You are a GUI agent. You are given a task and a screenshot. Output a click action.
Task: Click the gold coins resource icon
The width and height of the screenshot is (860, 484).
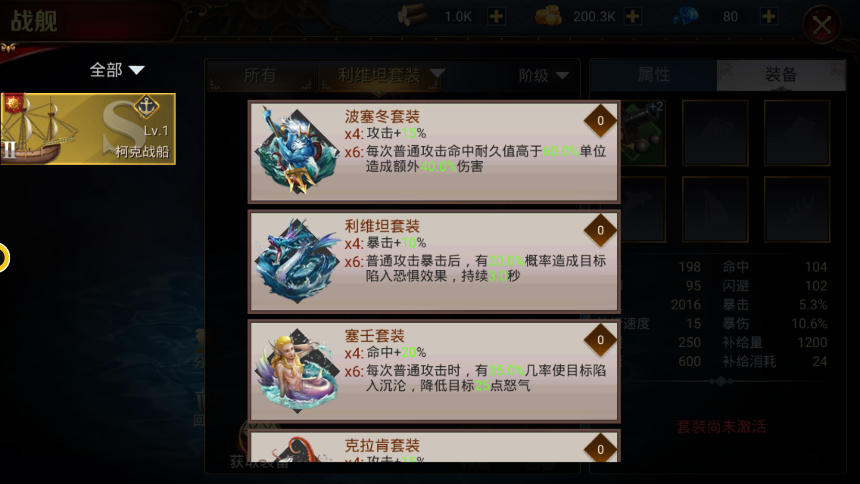(x=548, y=15)
